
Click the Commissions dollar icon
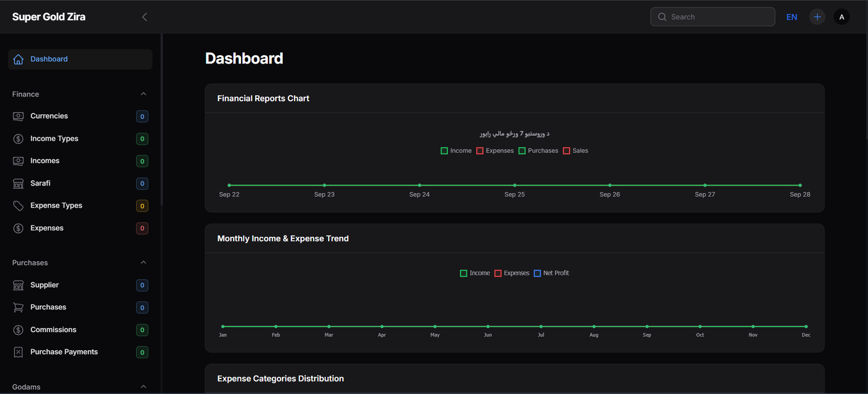[x=18, y=330]
